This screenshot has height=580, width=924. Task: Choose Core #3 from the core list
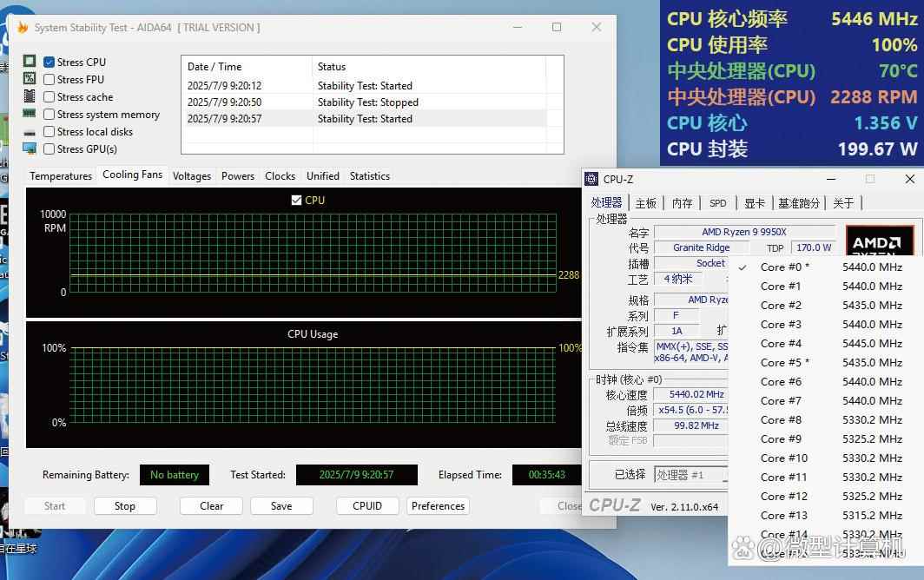pyautogui.click(x=824, y=325)
